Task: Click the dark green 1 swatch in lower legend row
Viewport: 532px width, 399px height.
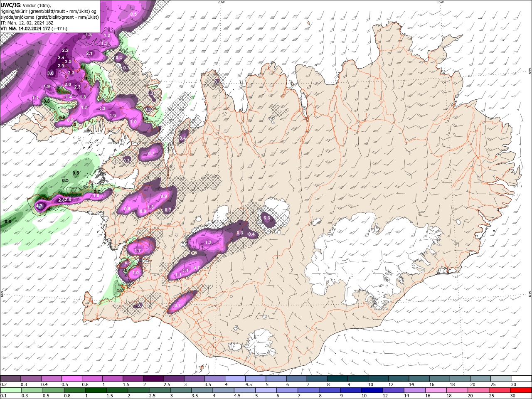Action: pyautogui.click(x=96, y=390)
